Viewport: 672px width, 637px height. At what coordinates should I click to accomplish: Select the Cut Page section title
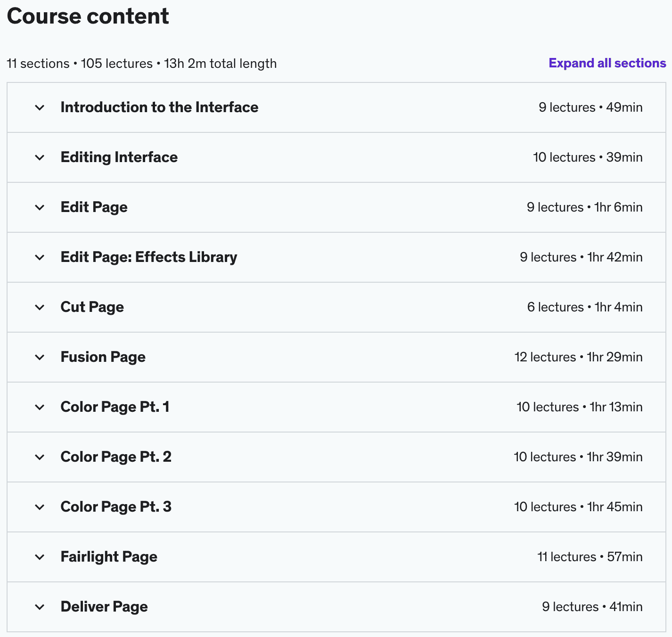(92, 307)
